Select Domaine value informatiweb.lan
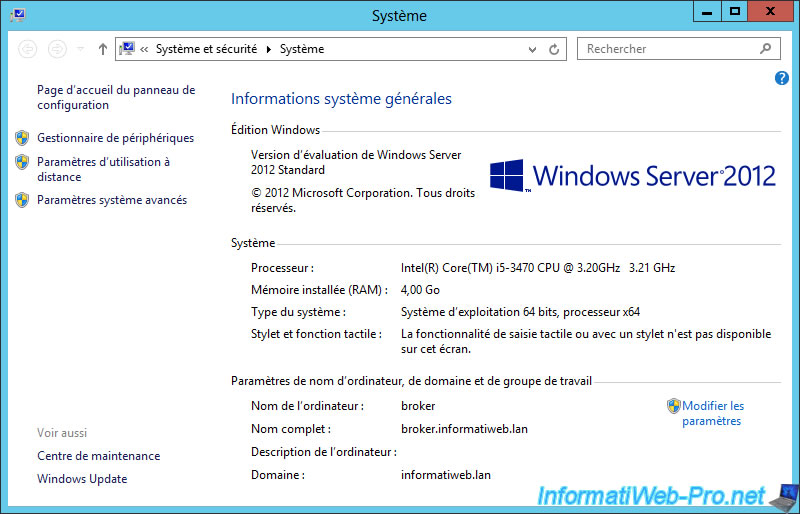This screenshot has height=514, width=800. [445, 475]
